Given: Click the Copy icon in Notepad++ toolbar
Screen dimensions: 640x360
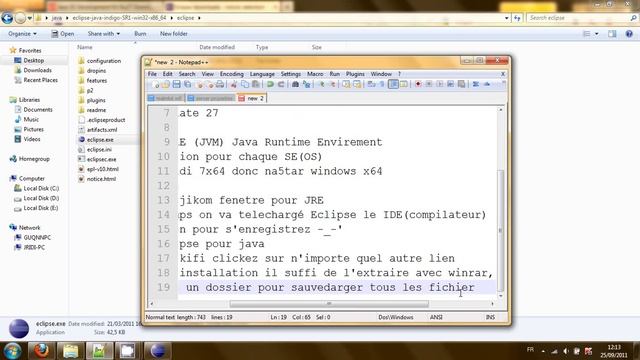Looking at the screenshot, I should pos(245,84).
